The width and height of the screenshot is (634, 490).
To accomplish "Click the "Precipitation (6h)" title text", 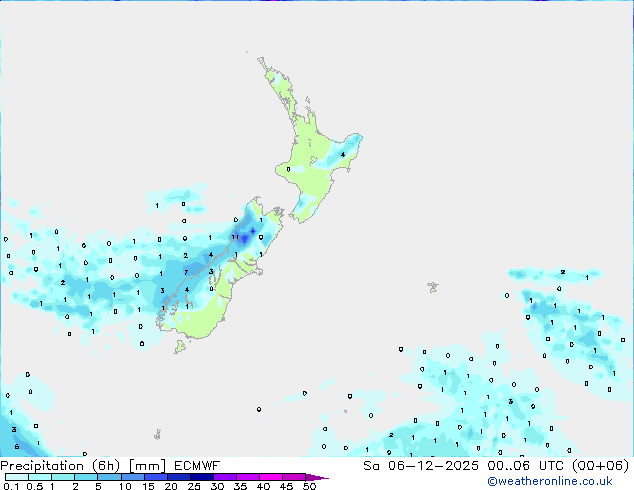I will [60, 466].
